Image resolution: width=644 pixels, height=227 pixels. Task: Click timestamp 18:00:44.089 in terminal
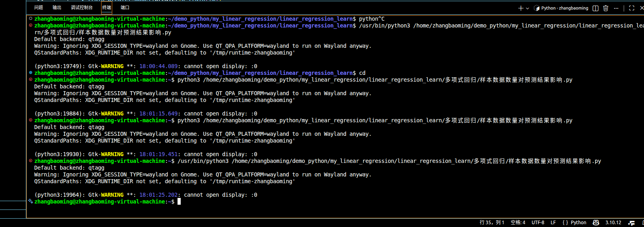click(158, 66)
